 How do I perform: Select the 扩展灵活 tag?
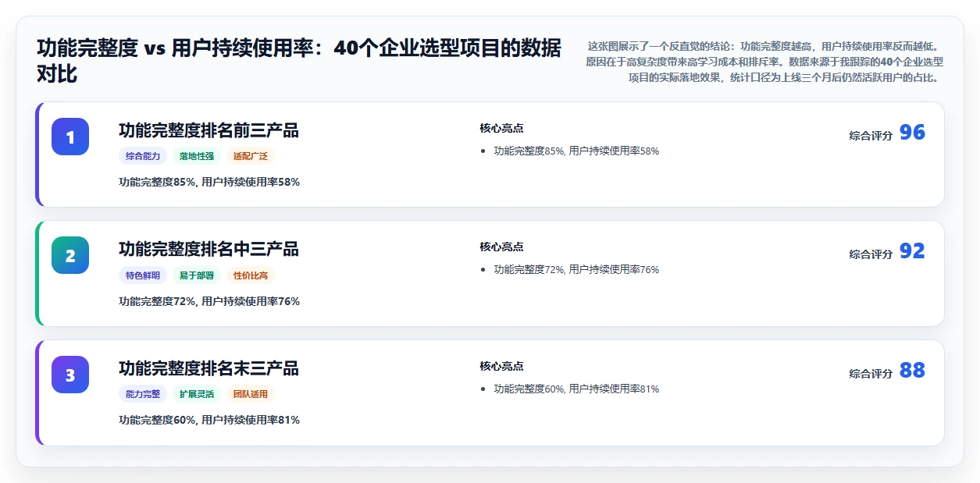197,394
